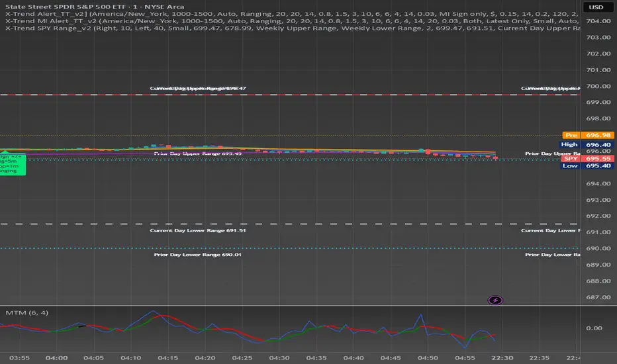Click the purple lightning bolt icon
This screenshot has height=364, width=617.
tap(495, 300)
